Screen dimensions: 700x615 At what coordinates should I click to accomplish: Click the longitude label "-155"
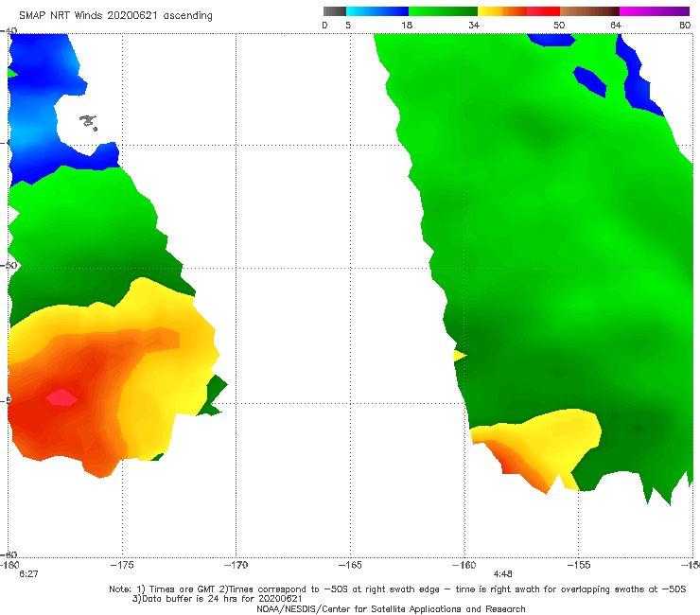[x=578, y=565]
